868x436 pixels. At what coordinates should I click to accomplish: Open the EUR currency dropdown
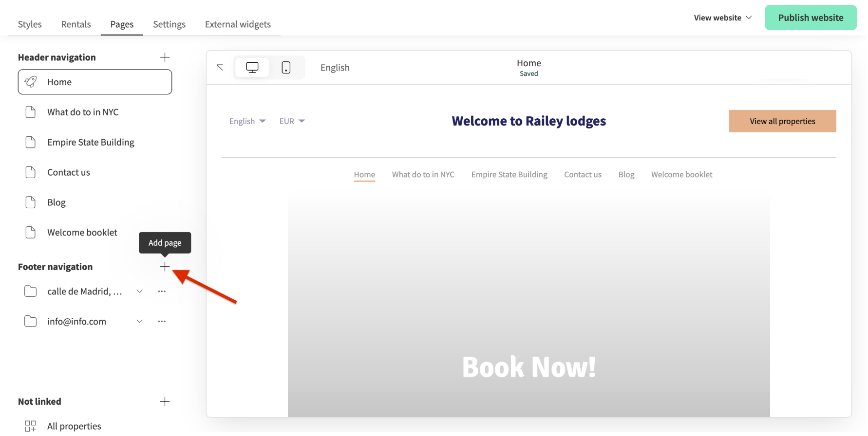click(x=292, y=121)
